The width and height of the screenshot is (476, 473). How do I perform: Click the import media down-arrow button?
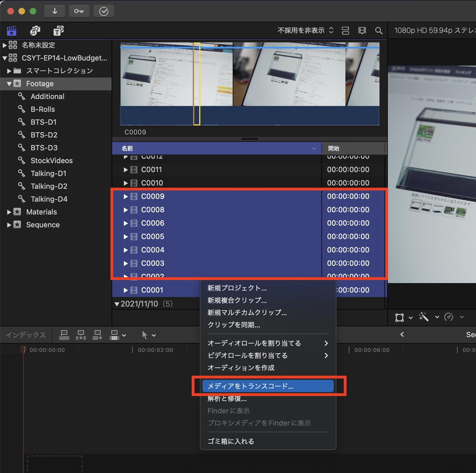point(55,11)
